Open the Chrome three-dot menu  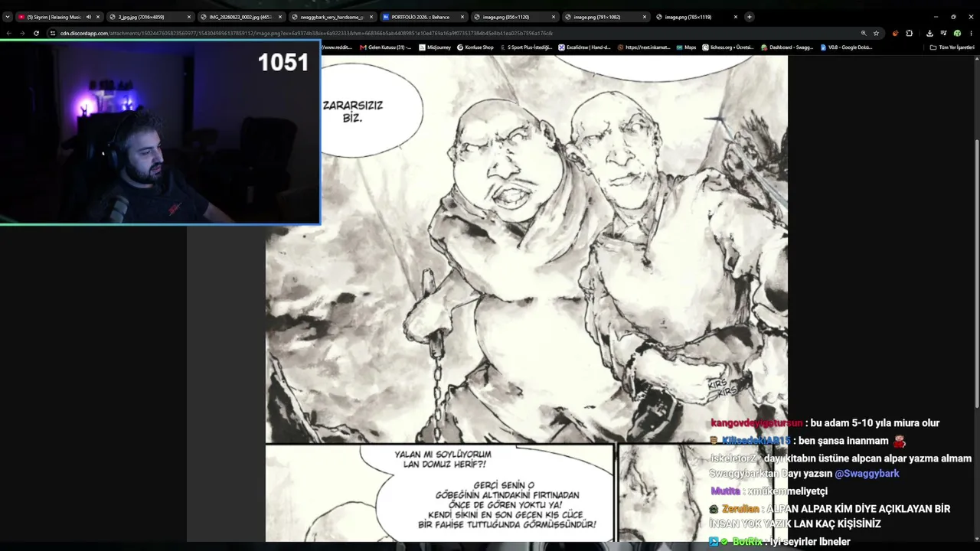[x=971, y=33]
